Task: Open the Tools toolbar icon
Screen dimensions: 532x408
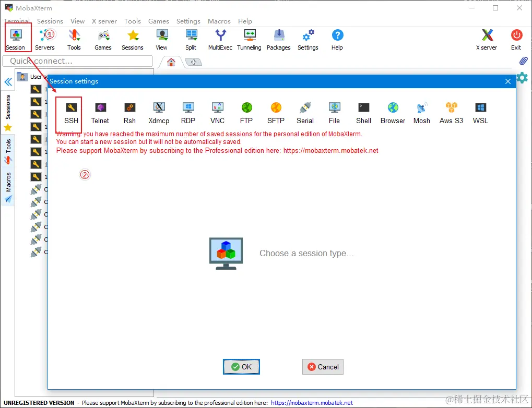Action: pos(74,40)
